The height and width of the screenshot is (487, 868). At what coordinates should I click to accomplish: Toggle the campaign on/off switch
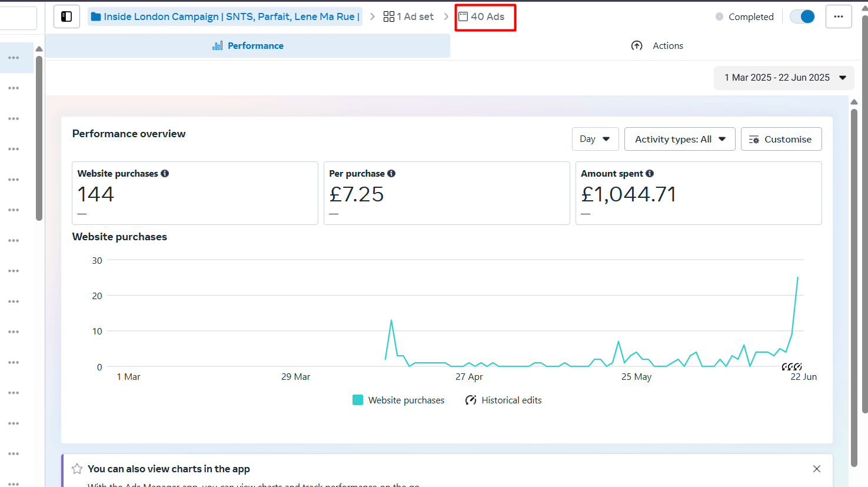802,16
